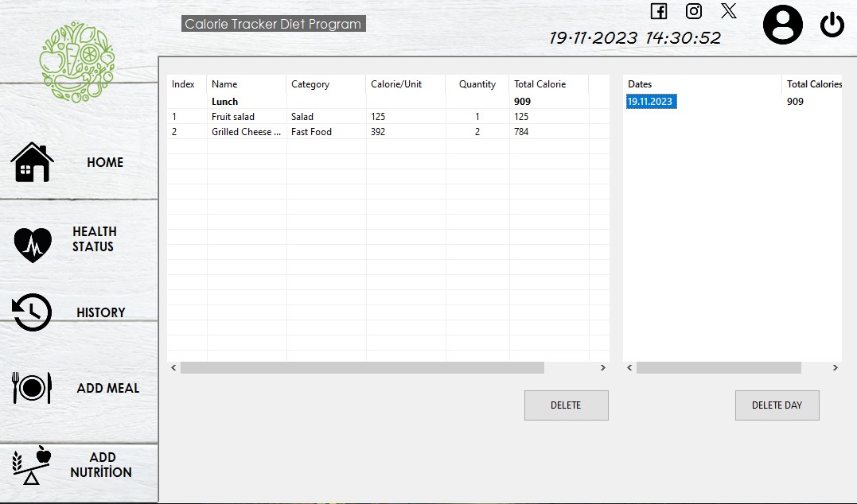
Task: Open HEALTH STATUS page
Action: click(94, 239)
